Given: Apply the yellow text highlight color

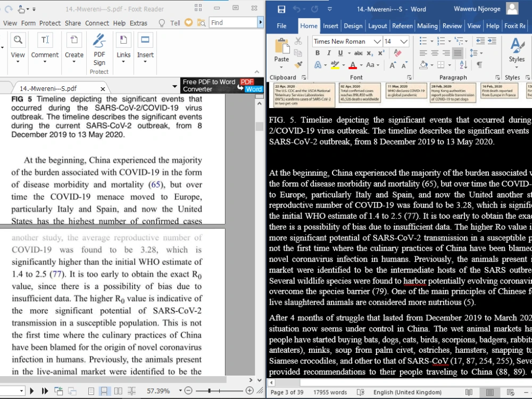Looking at the screenshot, I should click(335, 65).
